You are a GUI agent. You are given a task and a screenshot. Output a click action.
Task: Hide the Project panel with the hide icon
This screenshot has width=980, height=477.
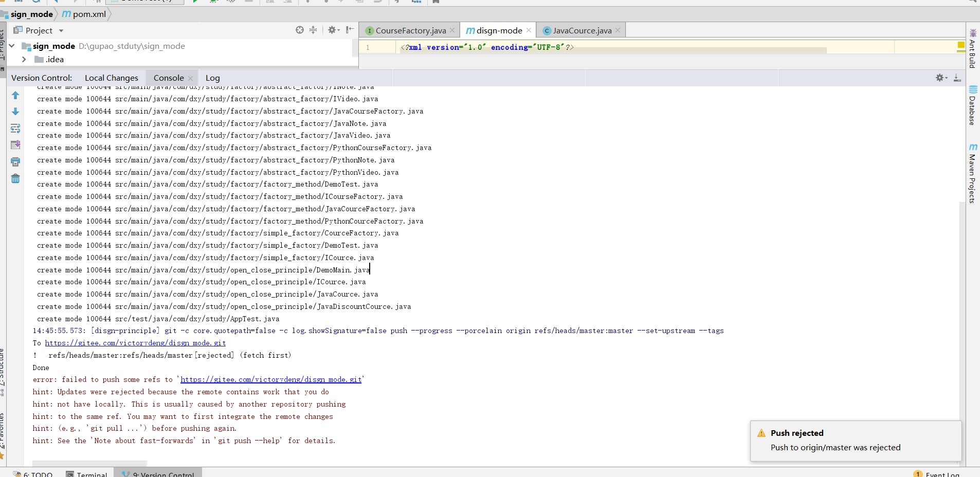350,30
